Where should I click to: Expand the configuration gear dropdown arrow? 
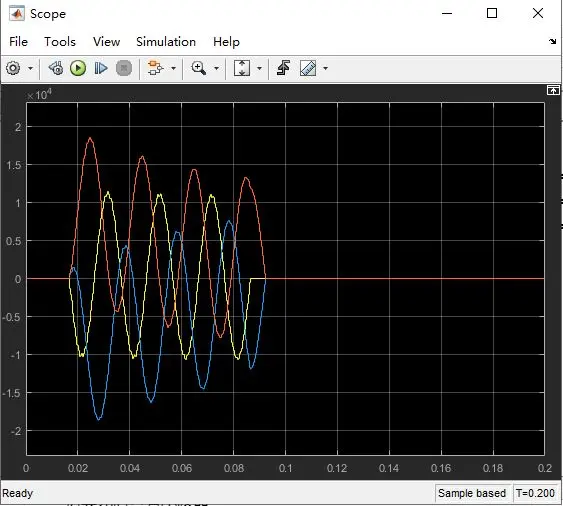[x=31, y=68]
